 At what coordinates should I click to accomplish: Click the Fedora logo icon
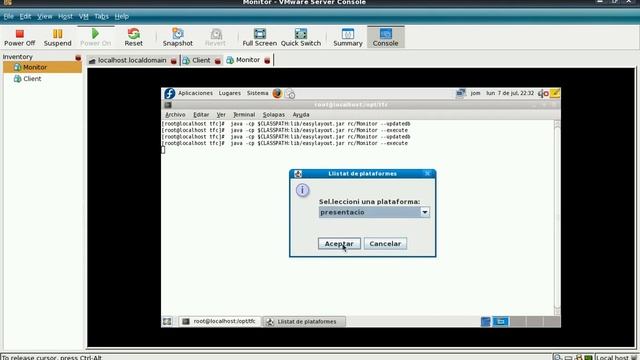click(x=169, y=93)
